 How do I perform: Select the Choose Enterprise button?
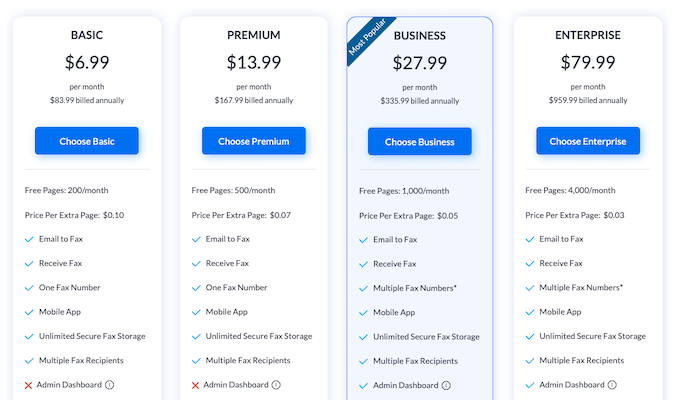pyautogui.click(x=587, y=141)
